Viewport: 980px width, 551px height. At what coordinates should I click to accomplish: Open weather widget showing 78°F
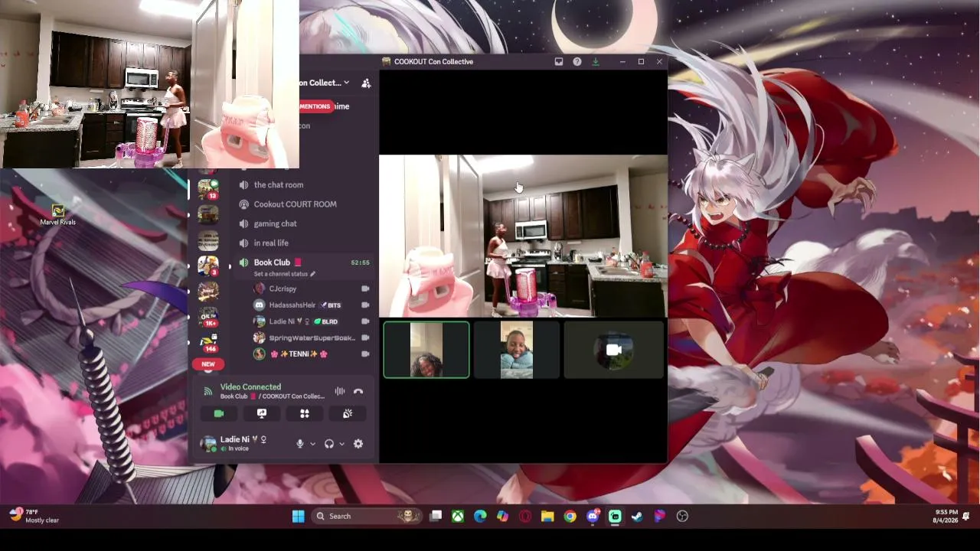34,517
